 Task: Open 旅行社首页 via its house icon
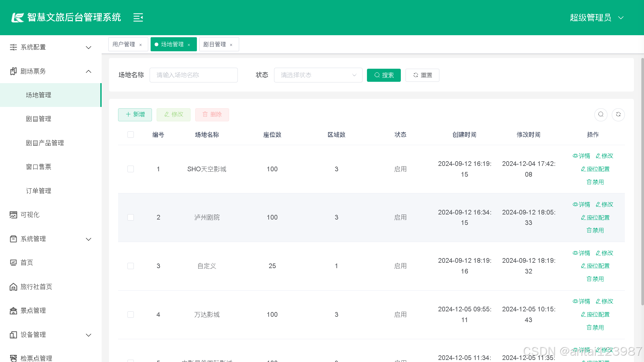[x=13, y=287]
